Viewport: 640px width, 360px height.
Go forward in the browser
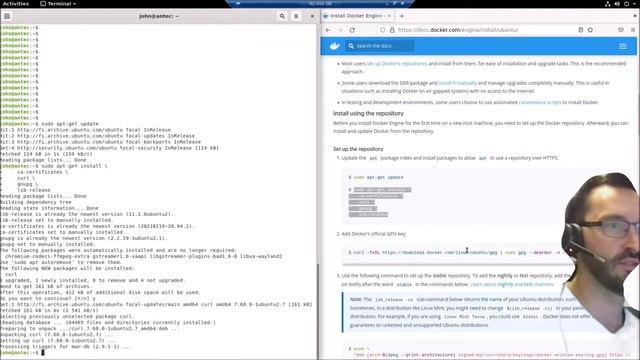tap(340, 30)
